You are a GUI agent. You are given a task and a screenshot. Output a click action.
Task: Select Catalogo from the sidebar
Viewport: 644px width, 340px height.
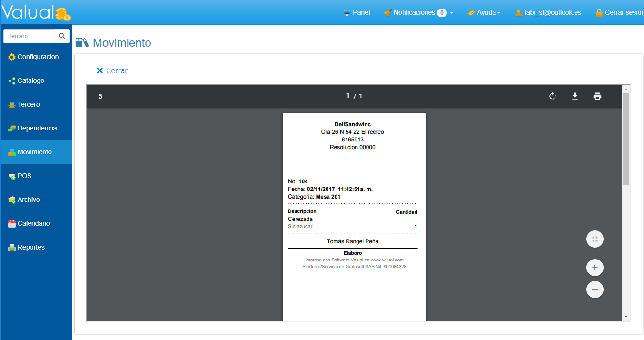[x=31, y=81]
